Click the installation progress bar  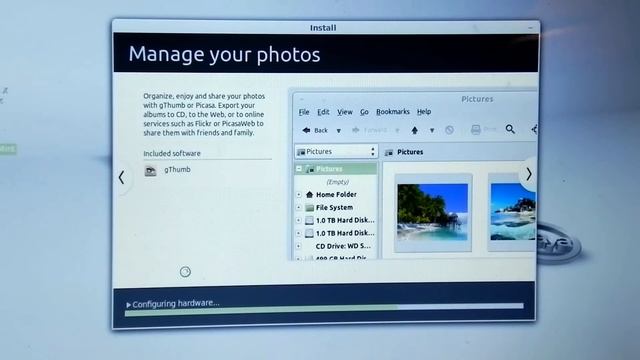pyautogui.click(x=324, y=310)
